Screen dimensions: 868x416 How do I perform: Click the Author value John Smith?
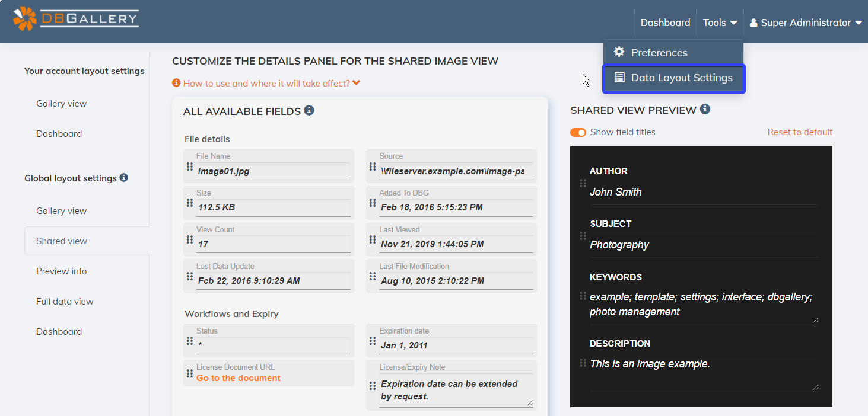coord(615,192)
